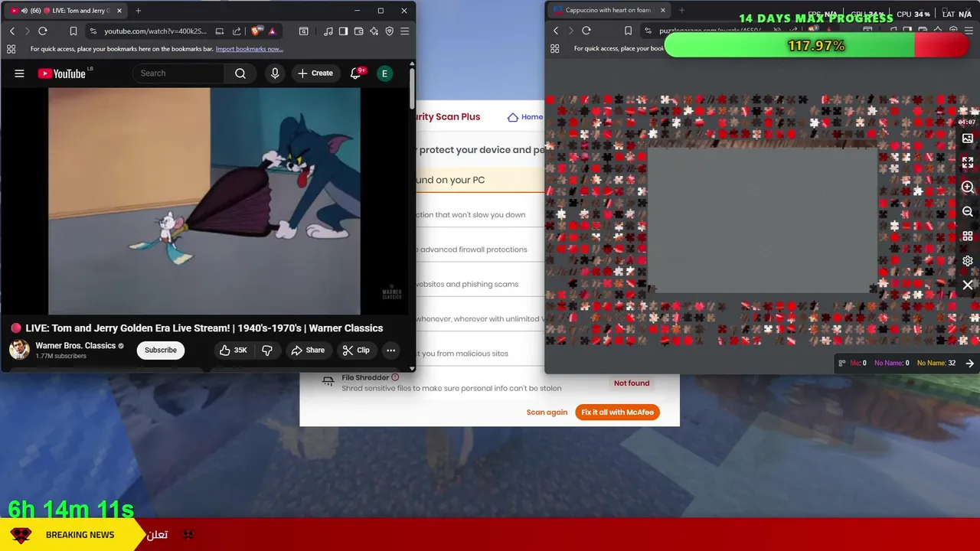
Task: Open Brave Rewards triangle icon
Action: point(272,31)
